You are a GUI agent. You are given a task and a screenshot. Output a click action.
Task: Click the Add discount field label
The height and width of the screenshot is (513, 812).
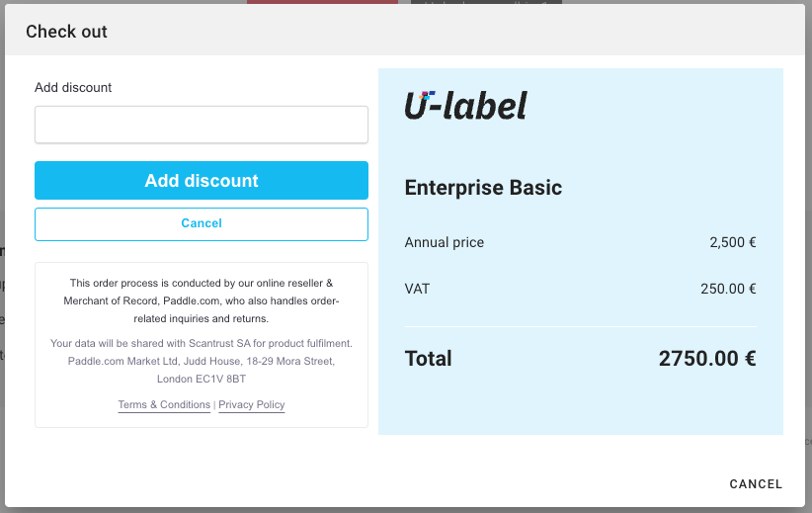(73, 88)
